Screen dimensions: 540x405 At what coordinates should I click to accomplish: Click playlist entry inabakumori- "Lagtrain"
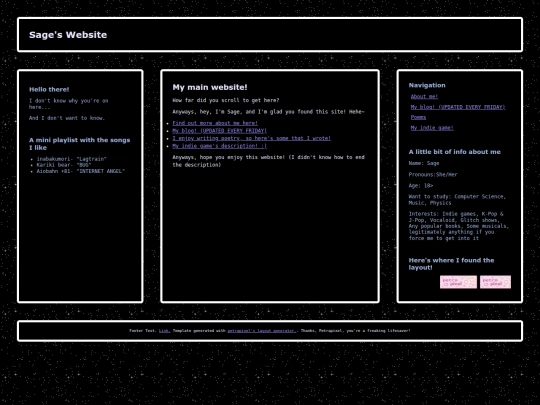[72, 159]
